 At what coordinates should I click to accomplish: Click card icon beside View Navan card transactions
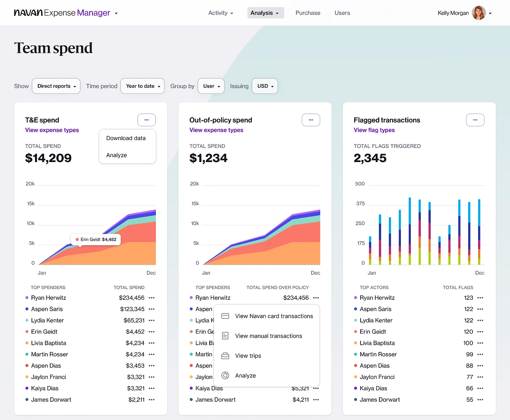[x=225, y=316]
